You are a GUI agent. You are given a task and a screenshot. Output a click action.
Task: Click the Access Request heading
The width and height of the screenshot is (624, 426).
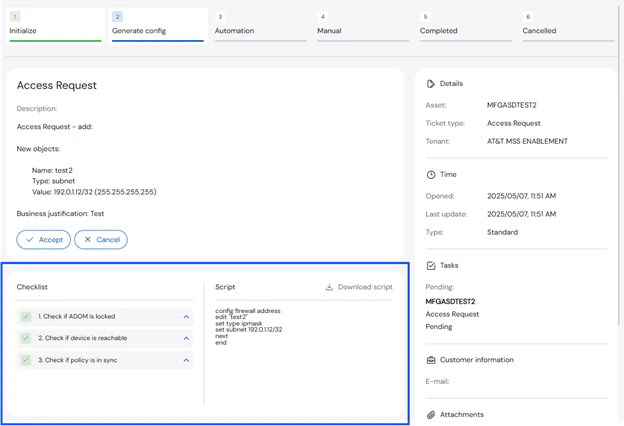tap(57, 86)
